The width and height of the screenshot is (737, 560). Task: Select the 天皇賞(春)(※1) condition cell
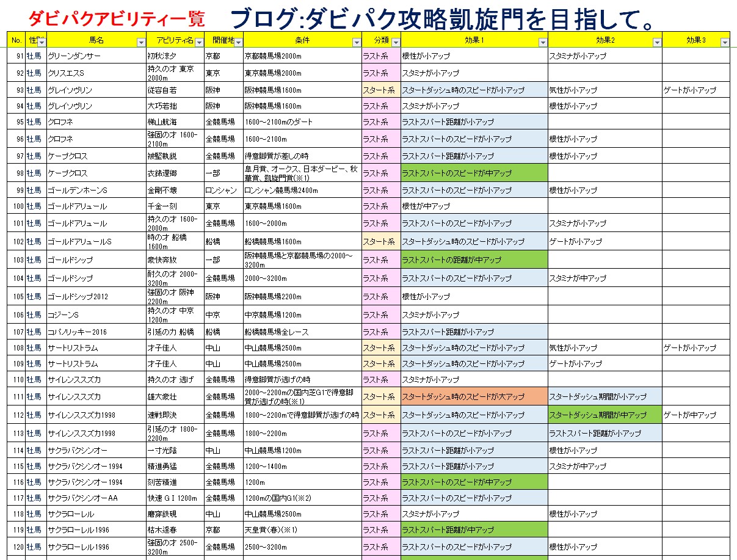pos(302,529)
